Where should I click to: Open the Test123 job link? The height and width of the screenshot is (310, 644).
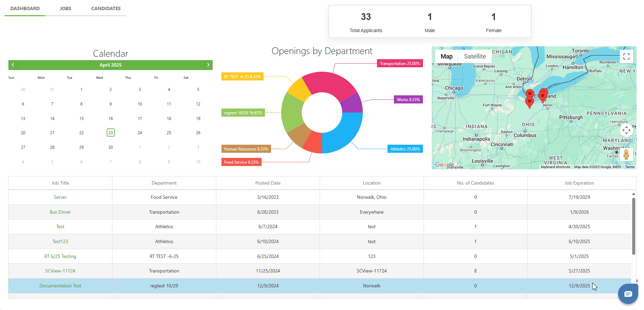[60, 241]
